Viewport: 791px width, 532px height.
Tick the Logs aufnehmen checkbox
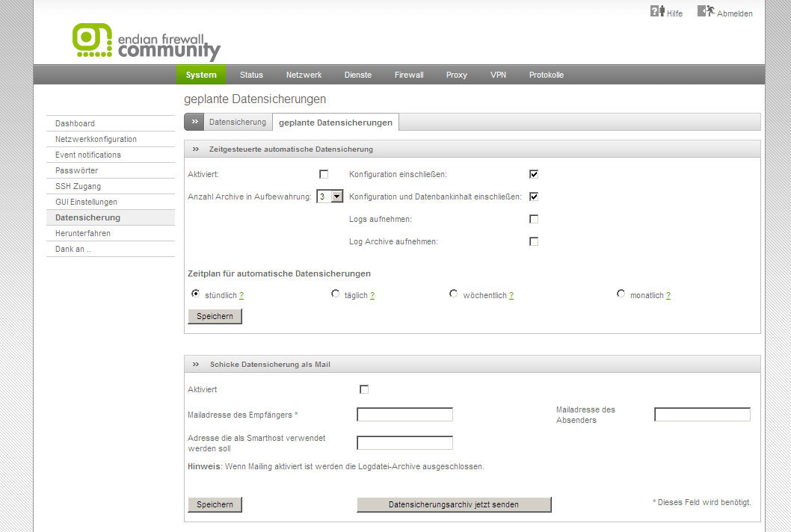(x=534, y=219)
